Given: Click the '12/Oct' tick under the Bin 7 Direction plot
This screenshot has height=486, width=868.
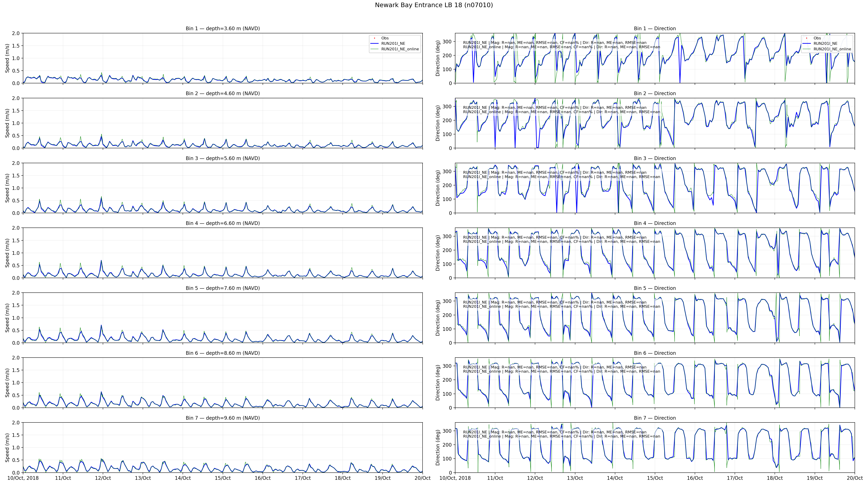Looking at the screenshot, I should [535, 478].
